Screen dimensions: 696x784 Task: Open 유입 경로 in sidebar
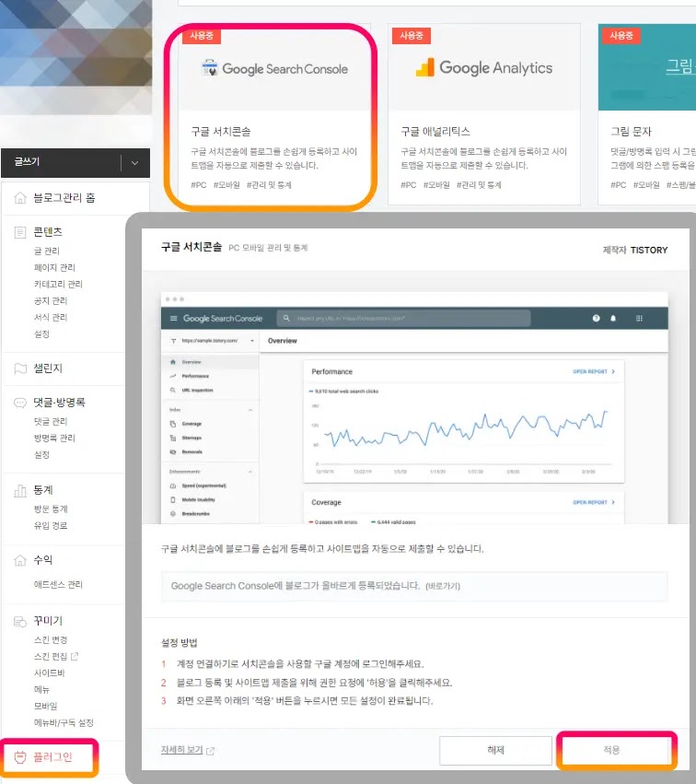pyautogui.click(x=51, y=525)
